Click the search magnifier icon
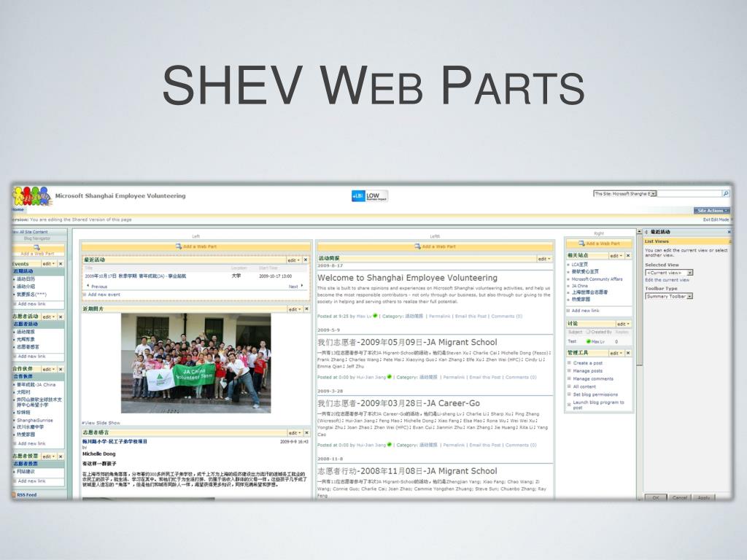This screenshot has height=560, width=747. [x=726, y=194]
